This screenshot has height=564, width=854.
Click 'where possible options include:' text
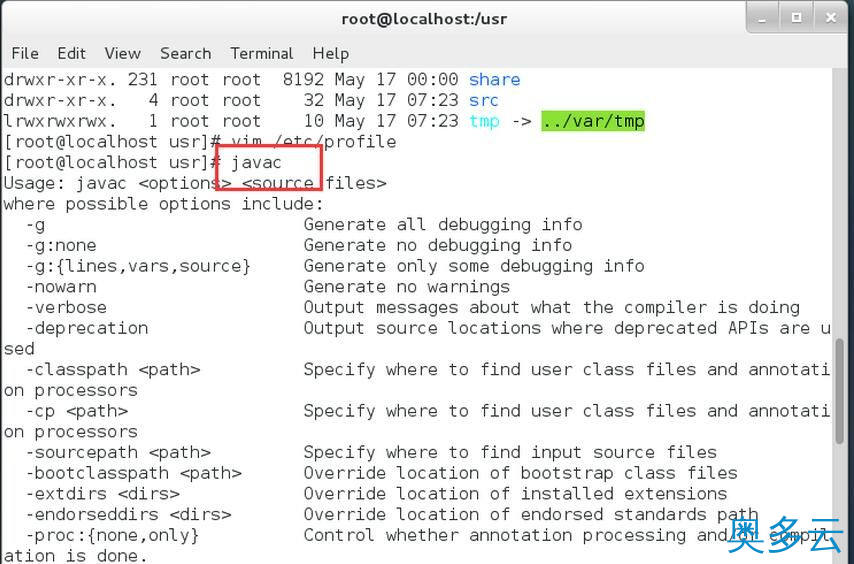163,204
